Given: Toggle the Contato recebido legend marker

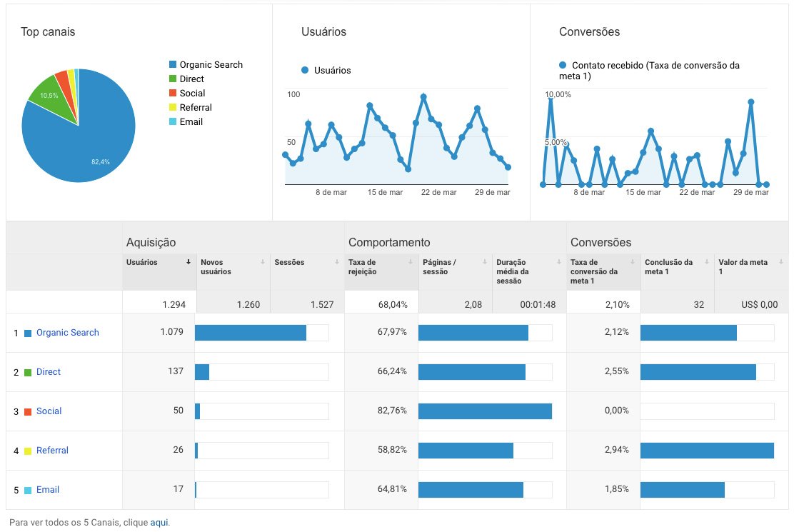Looking at the screenshot, I should click(x=563, y=65).
